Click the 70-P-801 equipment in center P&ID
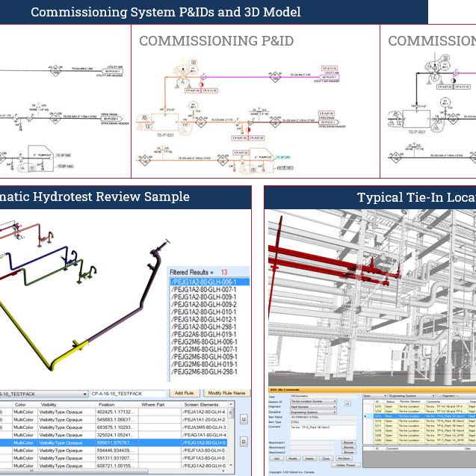Image resolution: width=476 pixels, height=476 pixels. (x=165, y=123)
